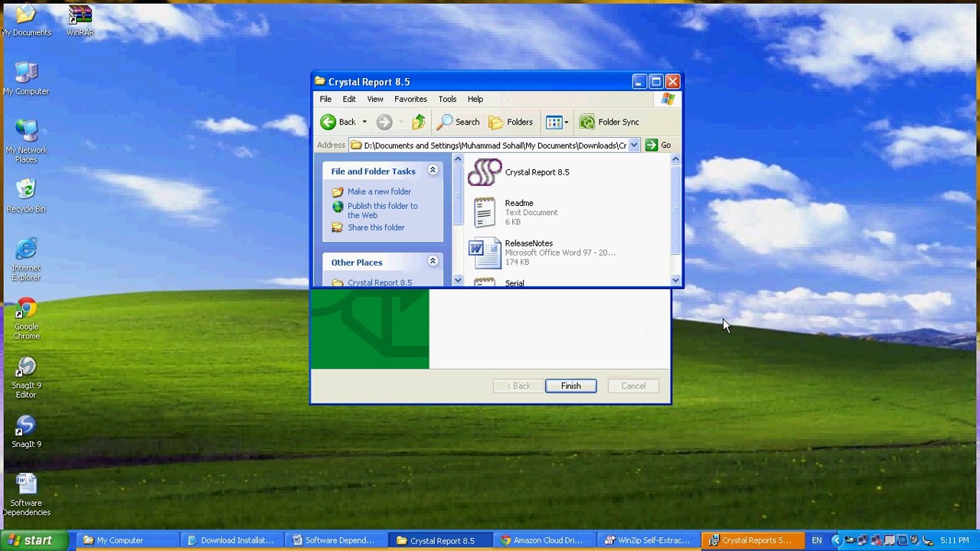Open the Views icon button
Viewport: 980px width, 551px height.
pos(554,122)
